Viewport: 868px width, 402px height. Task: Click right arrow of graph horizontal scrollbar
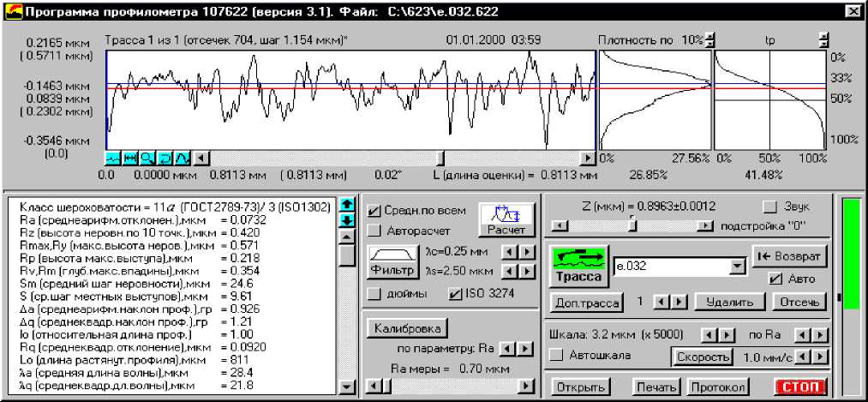pos(587,159)
